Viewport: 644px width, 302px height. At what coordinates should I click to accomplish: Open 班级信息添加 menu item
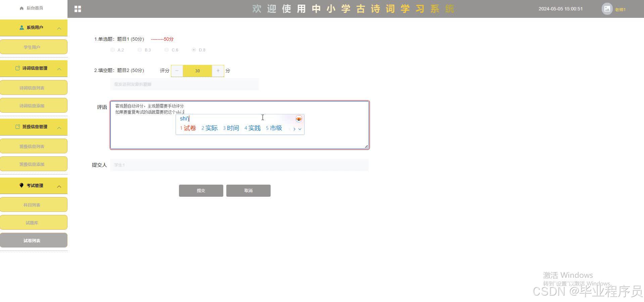tap(34, 164)
